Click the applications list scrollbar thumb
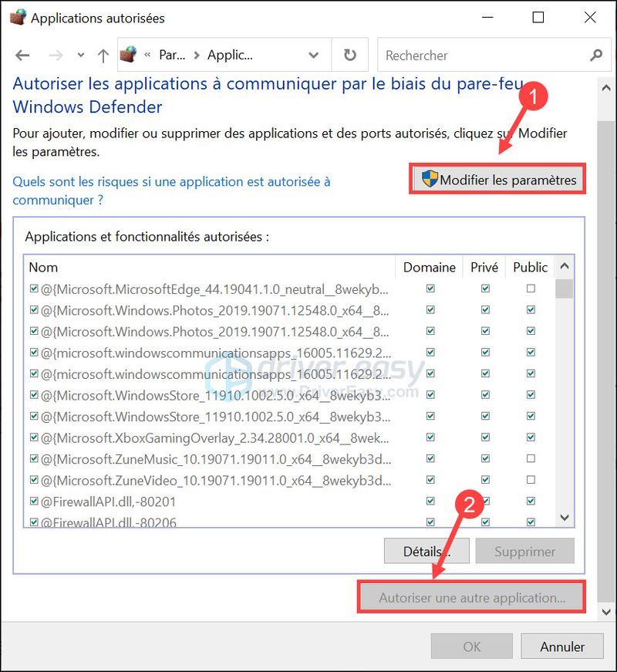Screen dimensions: 617x672 tap(564, 289)
